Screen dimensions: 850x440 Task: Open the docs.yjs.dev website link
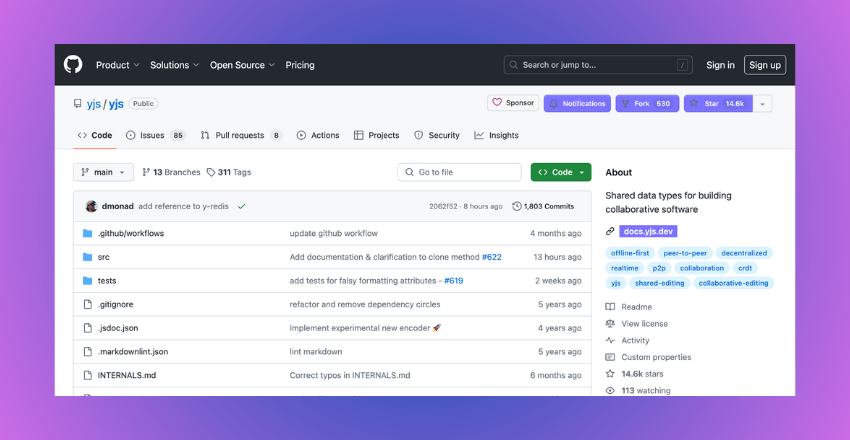648,231
